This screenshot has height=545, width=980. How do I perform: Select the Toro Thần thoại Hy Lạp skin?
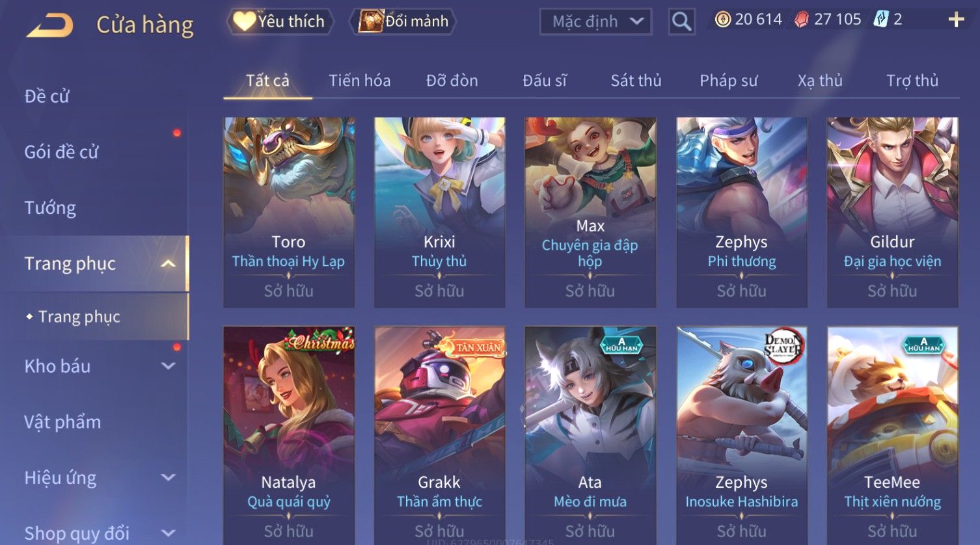[289, 212]
